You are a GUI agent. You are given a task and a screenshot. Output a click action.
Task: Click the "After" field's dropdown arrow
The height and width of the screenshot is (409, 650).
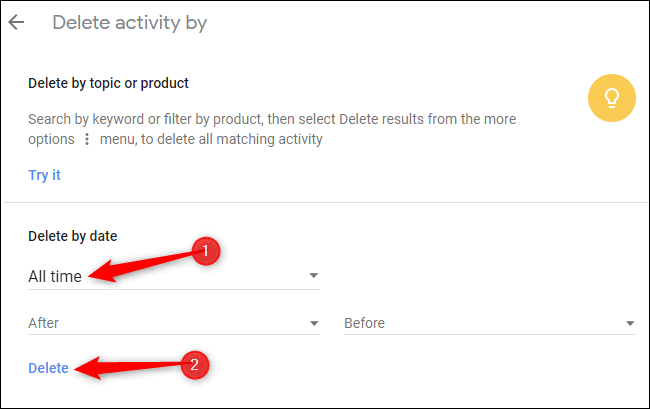click(314, 324)
